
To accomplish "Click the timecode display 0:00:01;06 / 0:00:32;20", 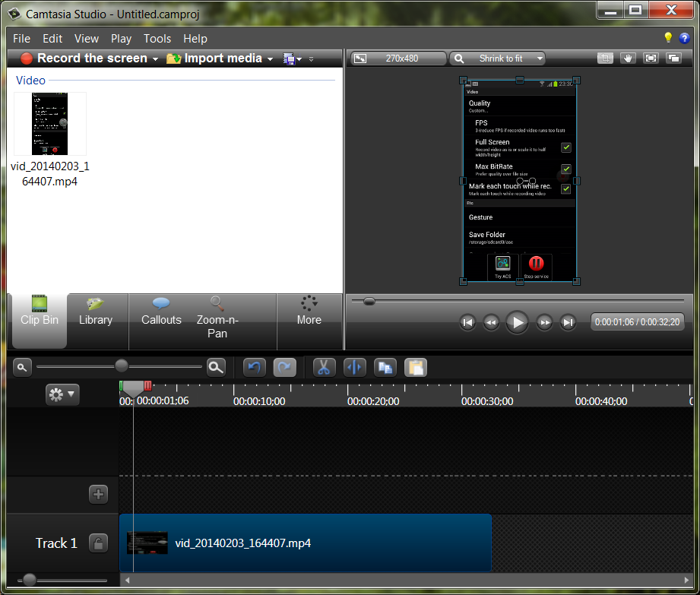I will 637,322.
